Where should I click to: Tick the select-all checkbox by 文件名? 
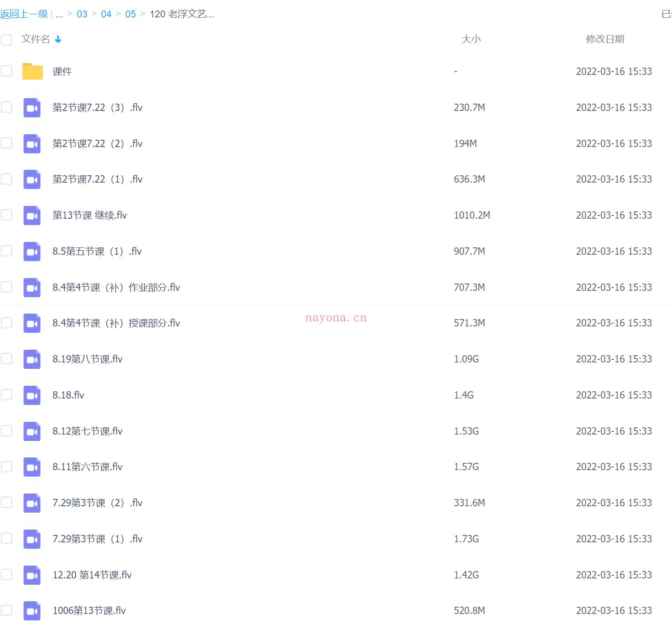6,40
